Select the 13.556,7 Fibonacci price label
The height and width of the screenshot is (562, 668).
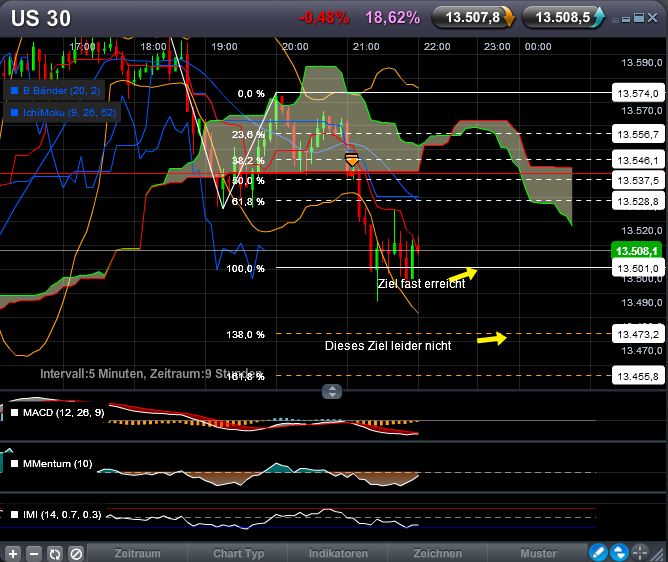coord(638,134)
